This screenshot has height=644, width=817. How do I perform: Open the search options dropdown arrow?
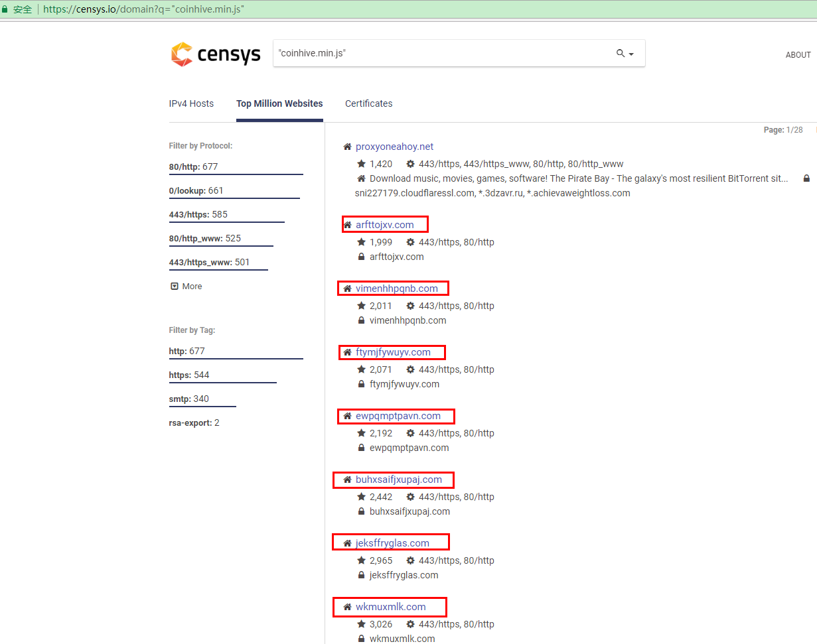[x=631, y=54]
